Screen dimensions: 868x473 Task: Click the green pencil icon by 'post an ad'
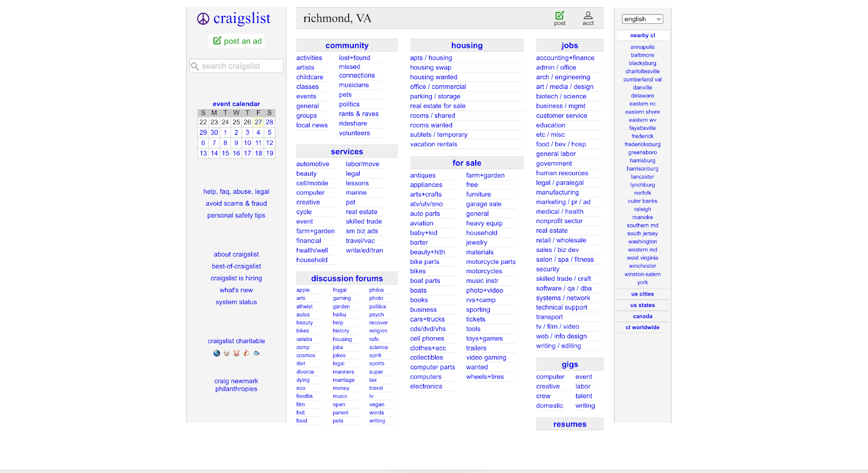[x=217, y=41]
